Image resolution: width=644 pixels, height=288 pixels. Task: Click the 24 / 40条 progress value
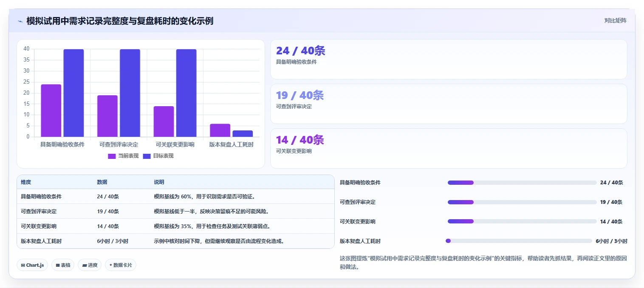coord(611,183)
